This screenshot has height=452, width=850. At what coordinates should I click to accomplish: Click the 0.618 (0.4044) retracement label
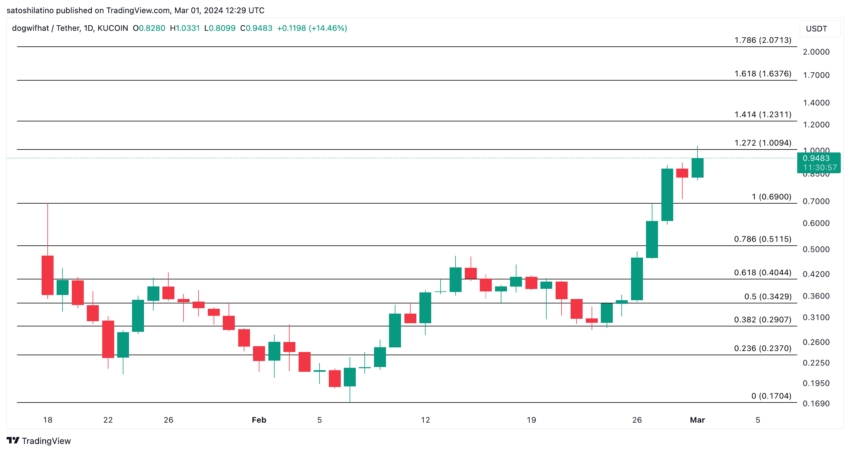click(763, 273)
